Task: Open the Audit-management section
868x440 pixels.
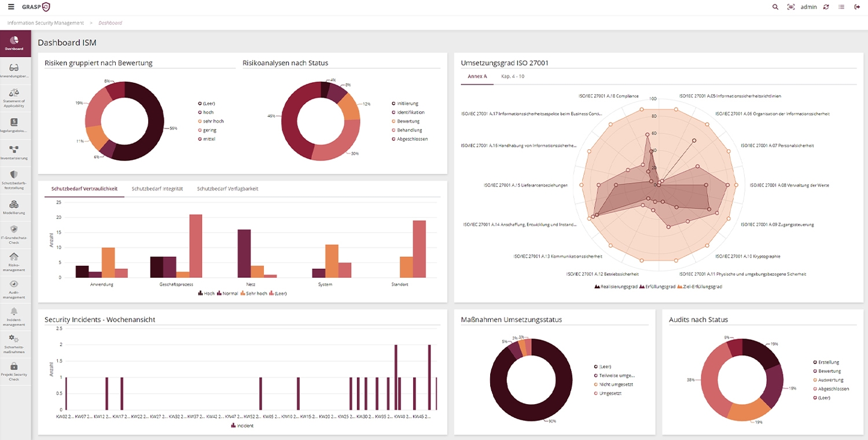Action: pyautogui.click(x=14, y=288)
